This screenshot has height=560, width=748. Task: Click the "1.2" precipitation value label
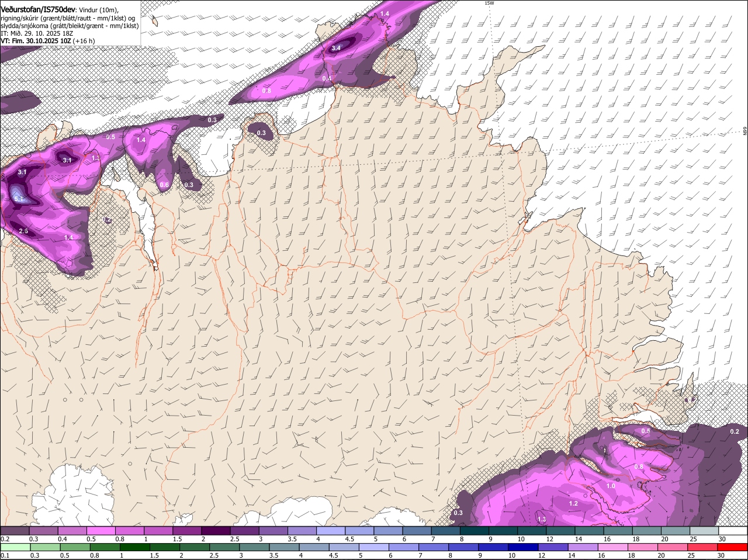pyautogui.click(x=573, y=503)
